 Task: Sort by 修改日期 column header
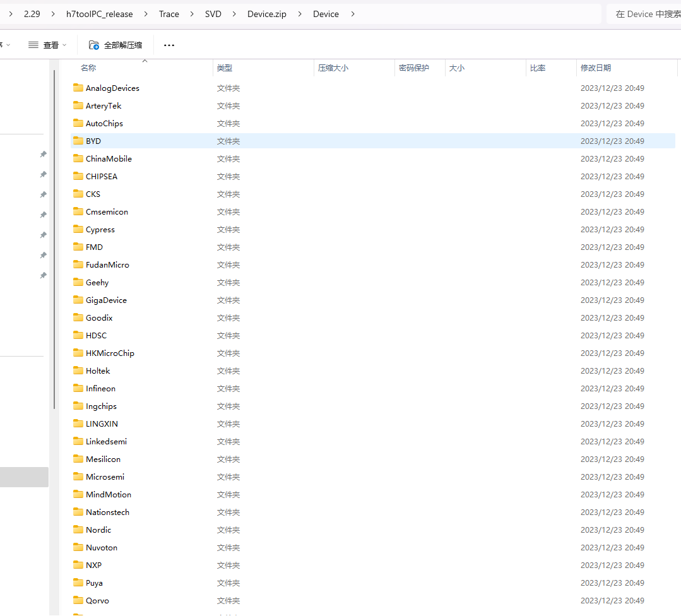pyautogui.click(x=596, y=68)
